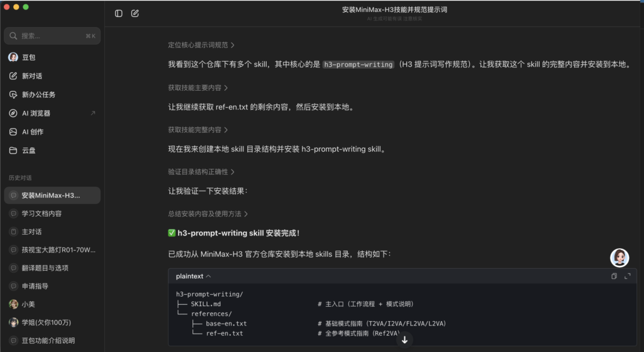This screenshot has height=352, width=644.
Task: Open the 申请指导 conversation
Action: tap(52, 286)
